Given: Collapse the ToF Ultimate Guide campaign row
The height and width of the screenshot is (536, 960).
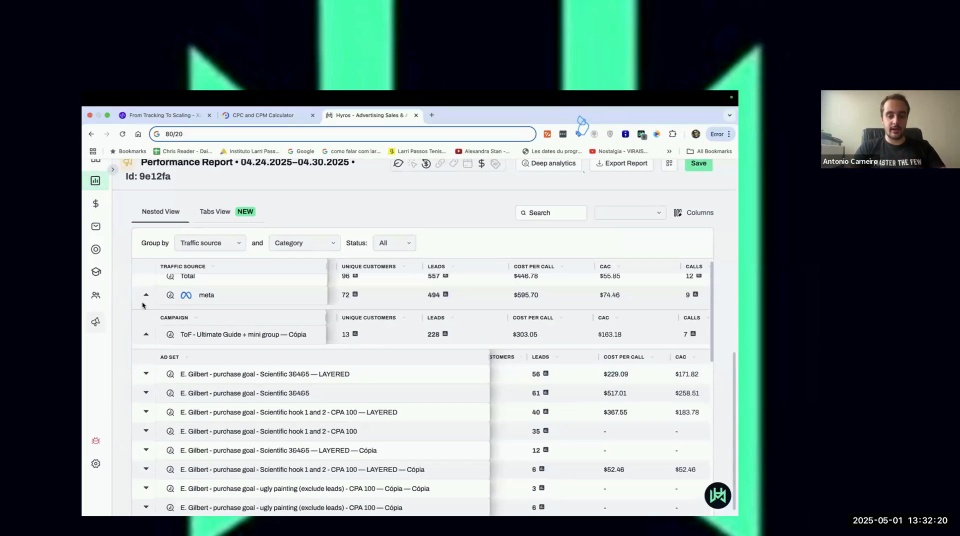Looking at the screenshot, I should tap(146, 334).
